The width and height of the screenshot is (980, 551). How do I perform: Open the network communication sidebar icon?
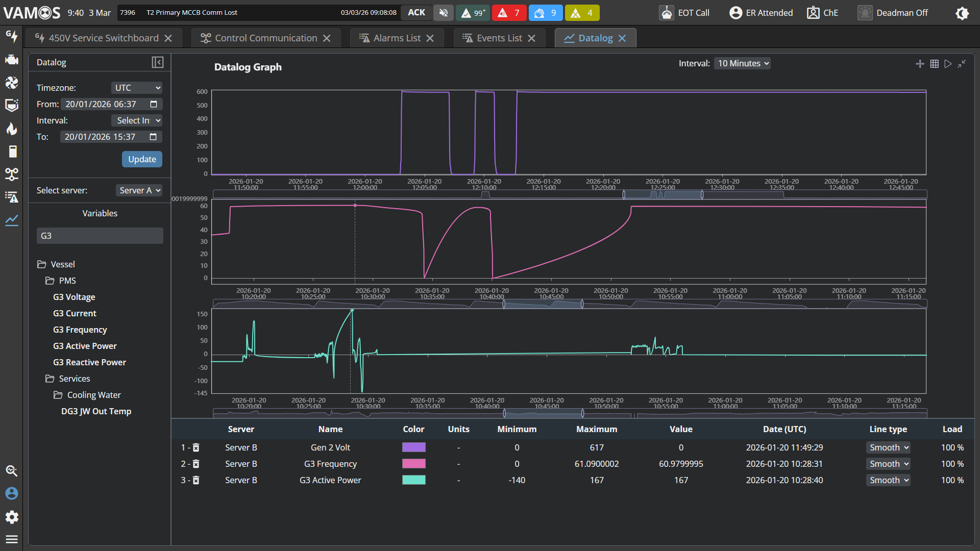(11, 174)
